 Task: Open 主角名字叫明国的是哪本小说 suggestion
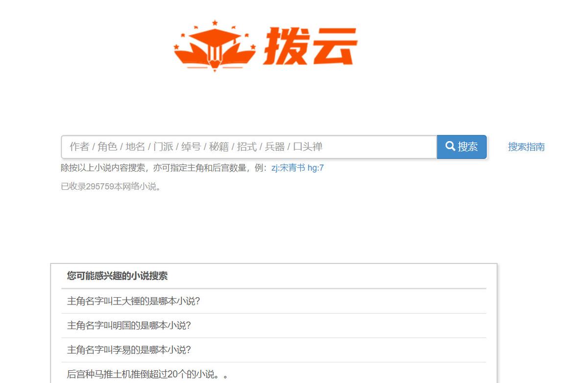click(129, 326)
